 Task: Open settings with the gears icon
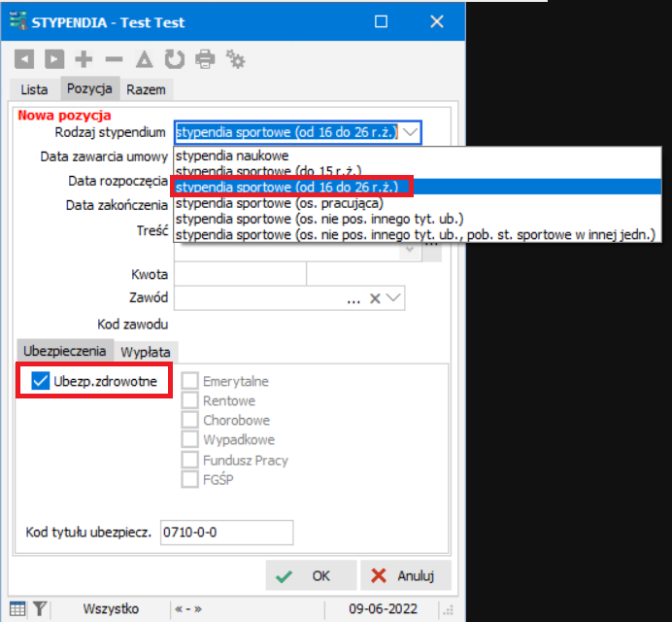tap(235, 59)
